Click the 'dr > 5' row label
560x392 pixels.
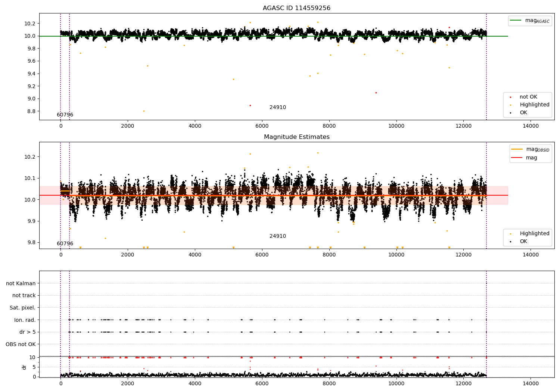(x=27, y=332)
